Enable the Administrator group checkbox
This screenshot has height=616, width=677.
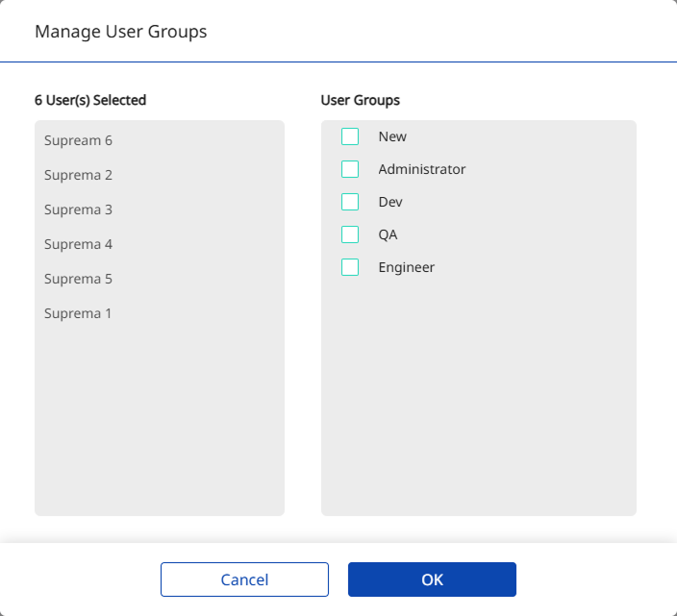click(x=350, y=169)
